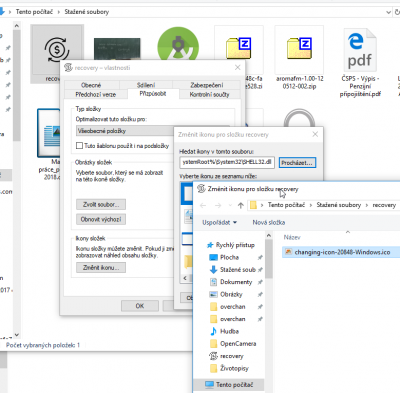Click the Změnit ikonu... button
This screenshot has height=393, width=400.
click(x=101, y=268)
